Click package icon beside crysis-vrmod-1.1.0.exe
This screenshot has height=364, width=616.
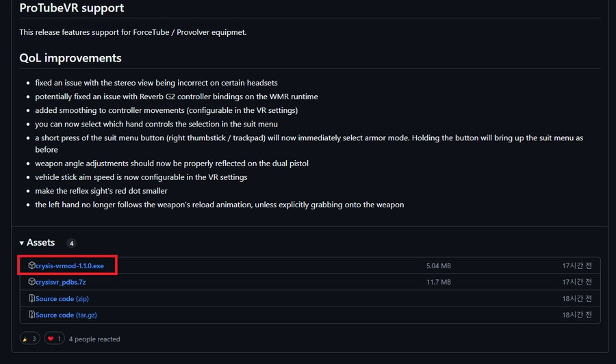pyautogui.click(x=31, y=265)
